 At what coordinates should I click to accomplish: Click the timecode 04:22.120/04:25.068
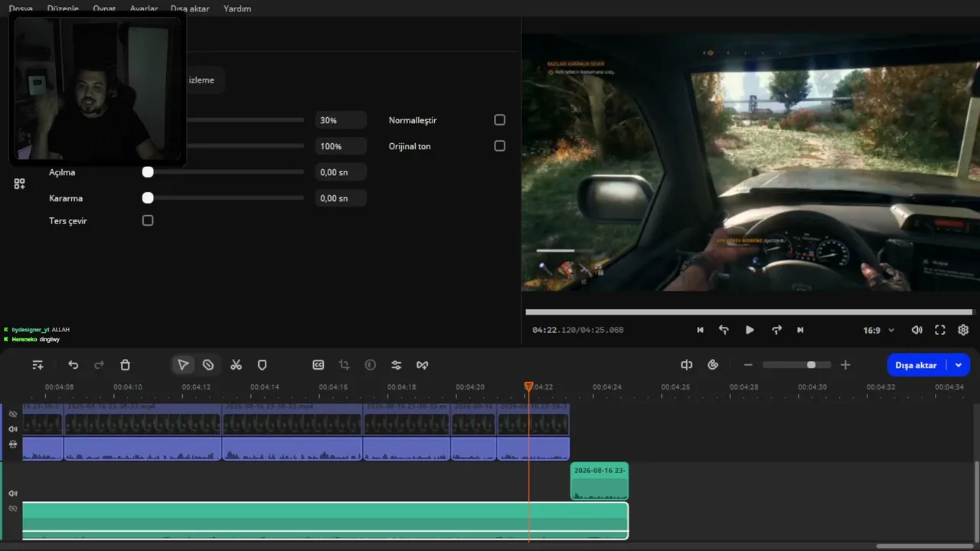578,331
